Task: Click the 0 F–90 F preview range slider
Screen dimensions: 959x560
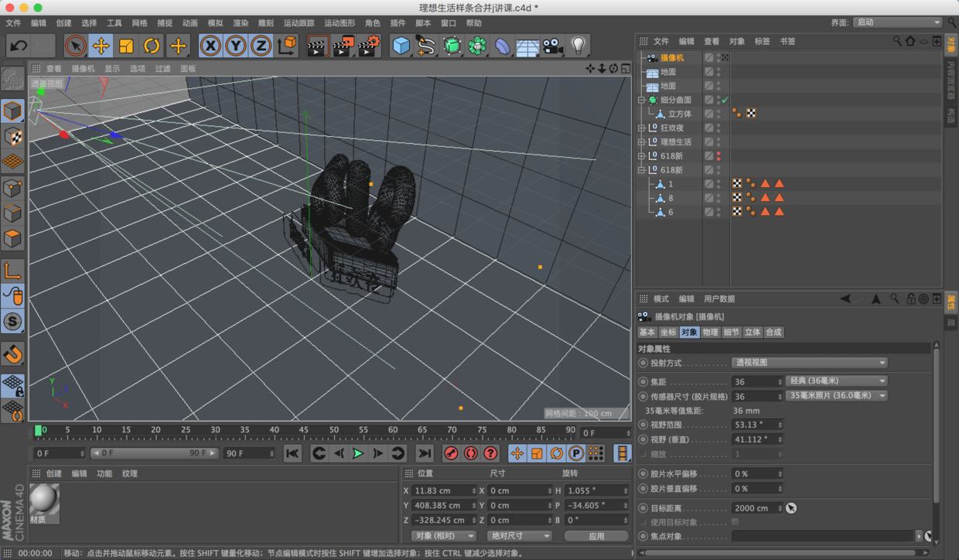Action: point(154,453)
